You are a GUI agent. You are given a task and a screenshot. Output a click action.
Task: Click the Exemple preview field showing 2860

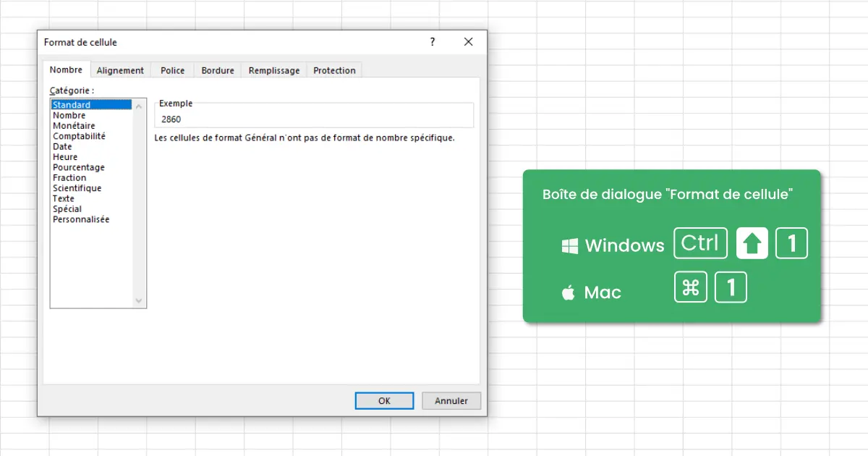pyautogui.click(x=314, y=115)
